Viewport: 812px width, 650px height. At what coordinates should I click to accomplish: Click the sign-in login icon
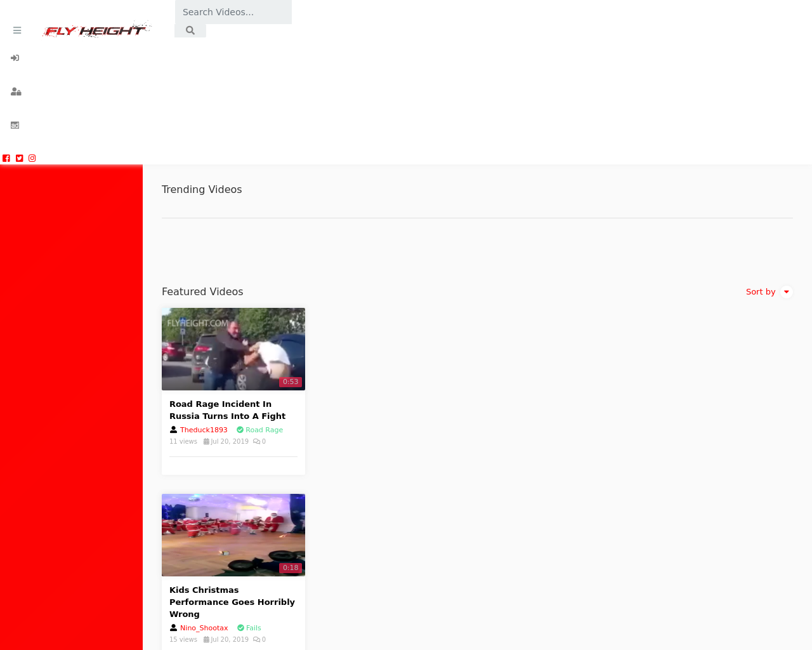[14, 57]
